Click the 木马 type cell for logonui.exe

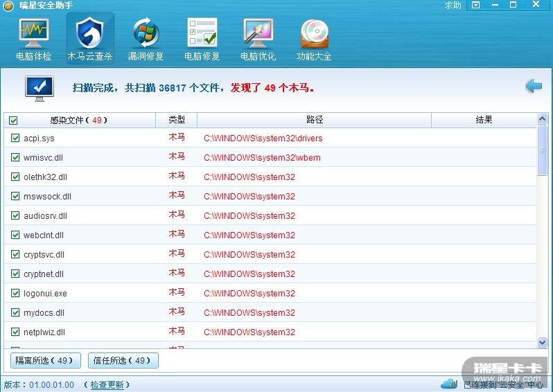[177, 292]
